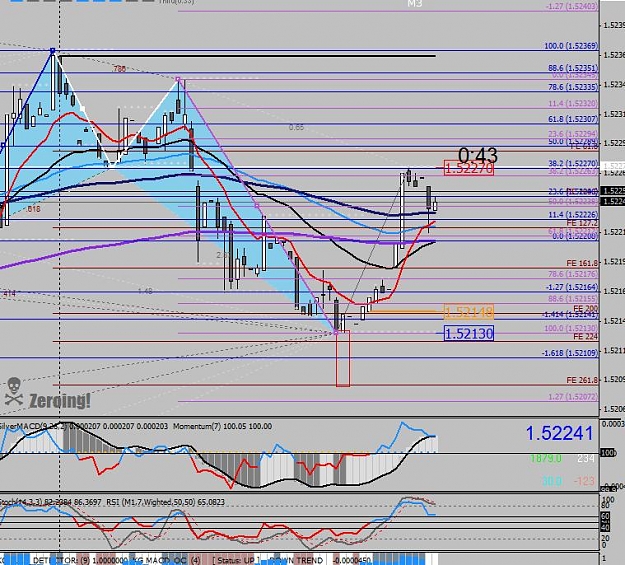This screenshot has width=625, height=565.
Task: Select the blue swing-high marker at the top peak
Action: tap(53, 51)
